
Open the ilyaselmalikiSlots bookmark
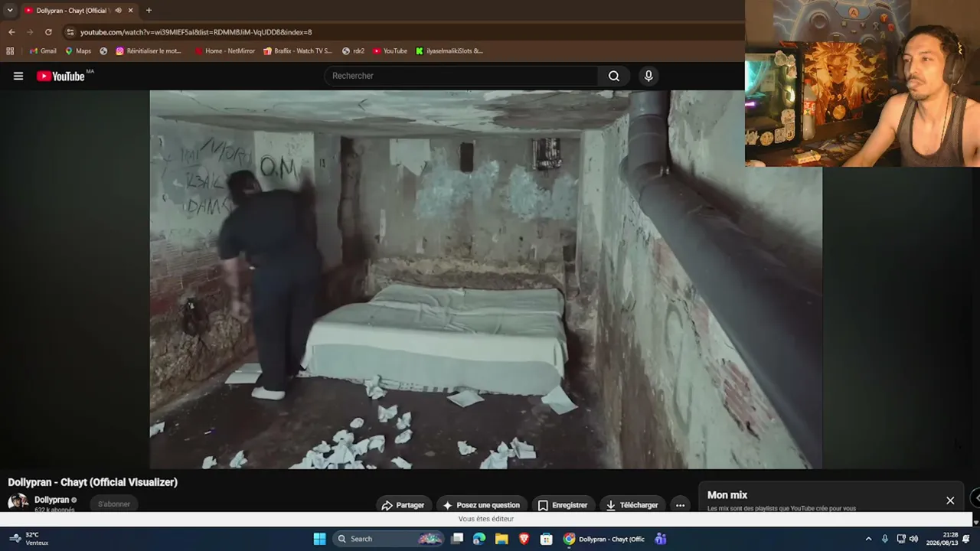tap(449, 51)
